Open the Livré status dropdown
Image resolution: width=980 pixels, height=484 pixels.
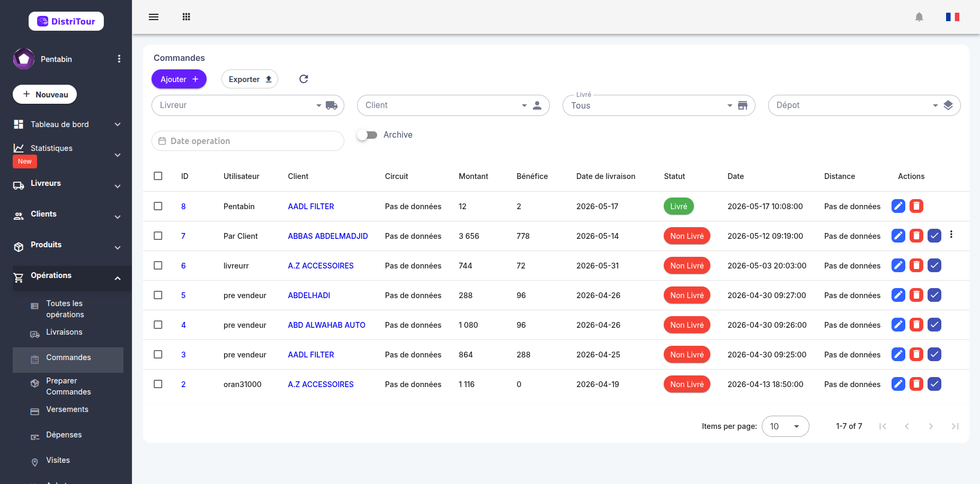pyautogui.click(x=659, y=105)
